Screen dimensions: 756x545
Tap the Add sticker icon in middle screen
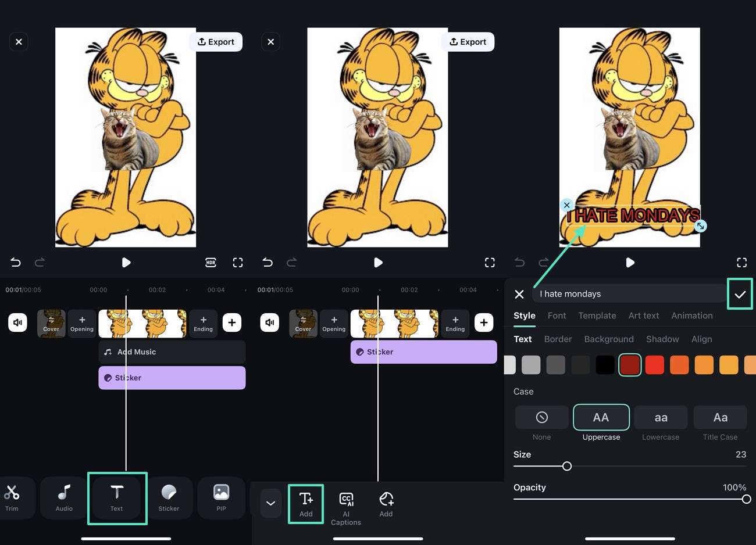(386, 504)
